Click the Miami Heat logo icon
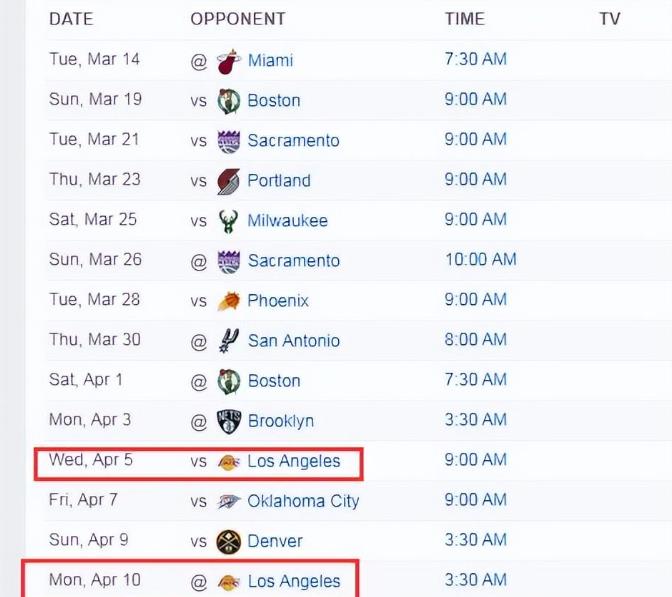 (x=229, y=60)
